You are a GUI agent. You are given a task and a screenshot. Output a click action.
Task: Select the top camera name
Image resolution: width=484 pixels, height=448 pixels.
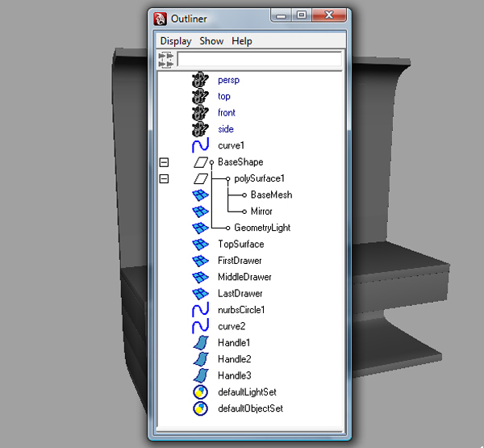[x=224, y=97]
